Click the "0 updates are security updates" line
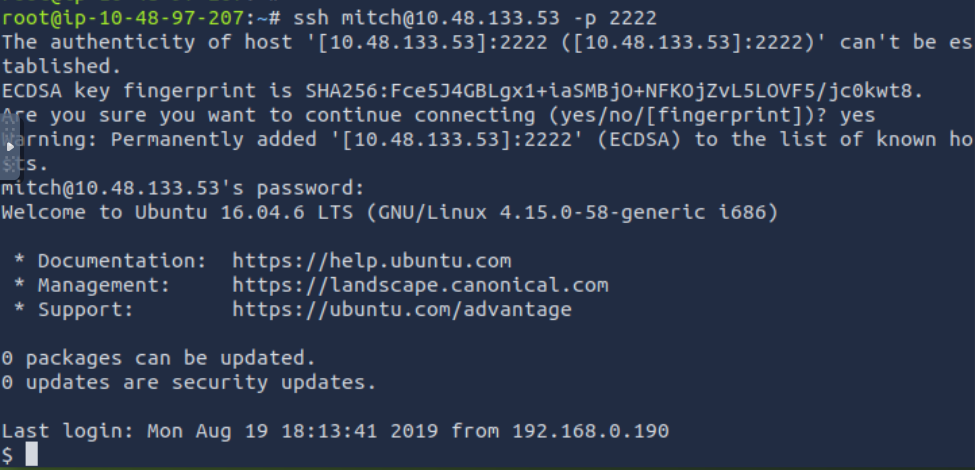The image size is (975, 470). pos(188,382)
